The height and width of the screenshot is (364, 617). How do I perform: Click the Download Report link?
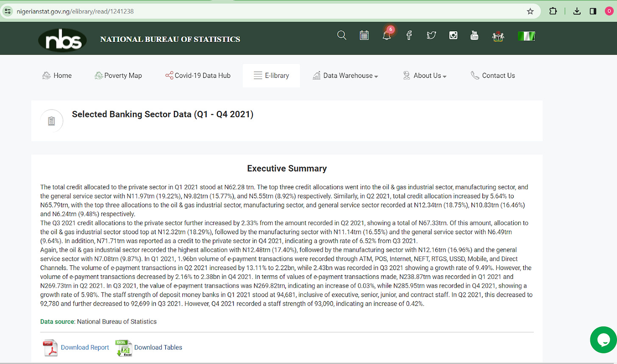coord(85,347)
